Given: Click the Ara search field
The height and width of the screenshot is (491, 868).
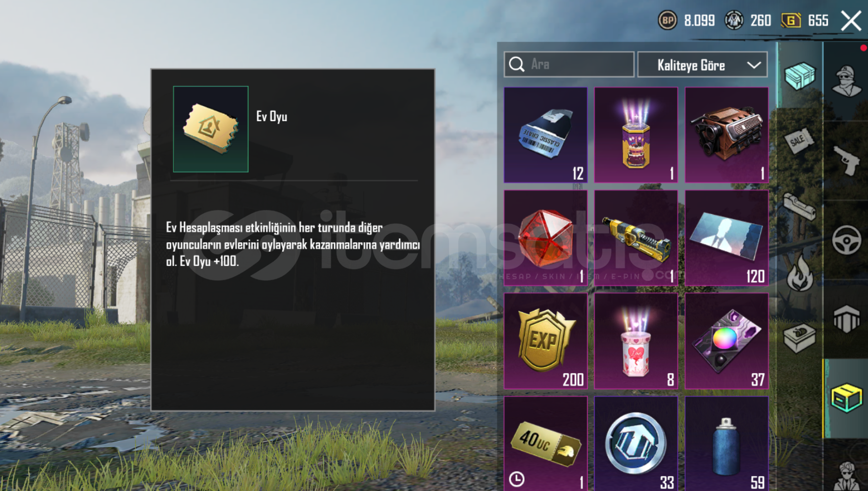Looking at the screenshot, I should (x=569, y=64).
